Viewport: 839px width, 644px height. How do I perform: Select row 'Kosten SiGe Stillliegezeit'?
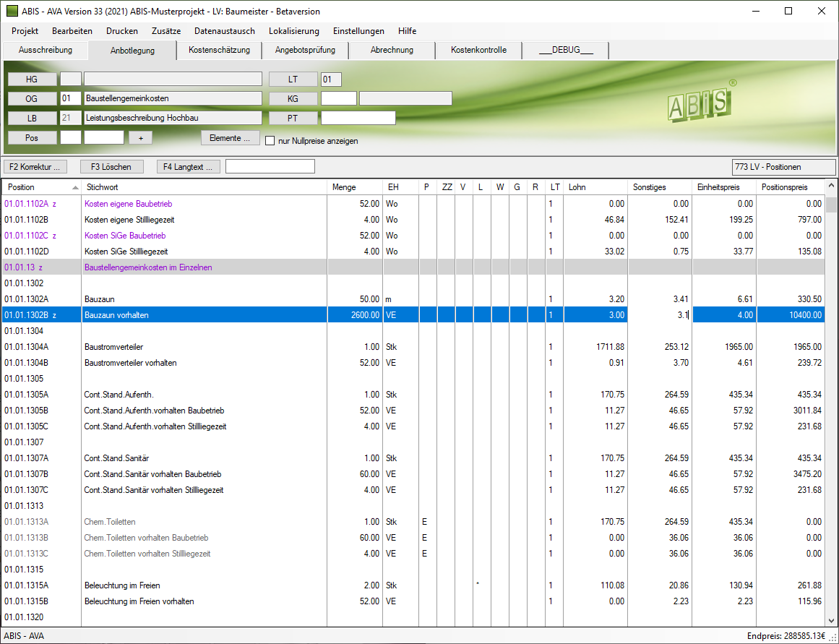pos(413,252)
